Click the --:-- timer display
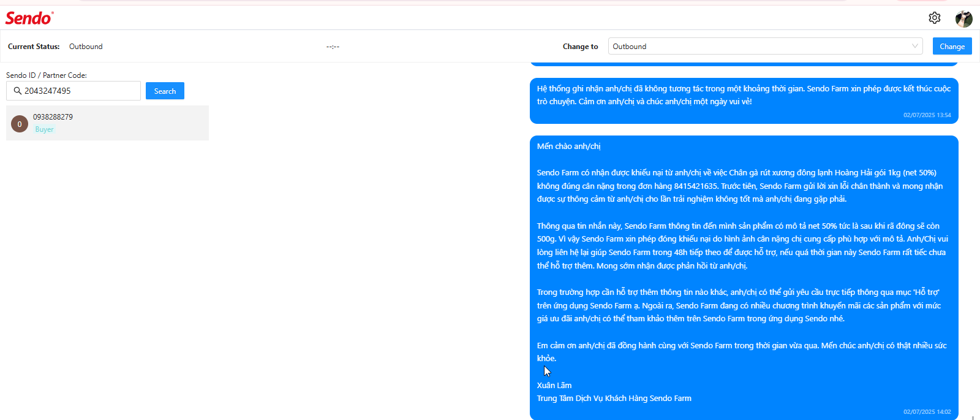Screen dimensions: 980x420 click(x=333, y=47)
